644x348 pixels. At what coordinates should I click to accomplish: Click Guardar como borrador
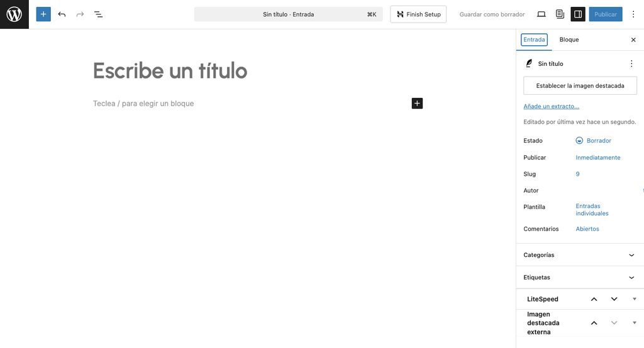(x=492, y=14)
